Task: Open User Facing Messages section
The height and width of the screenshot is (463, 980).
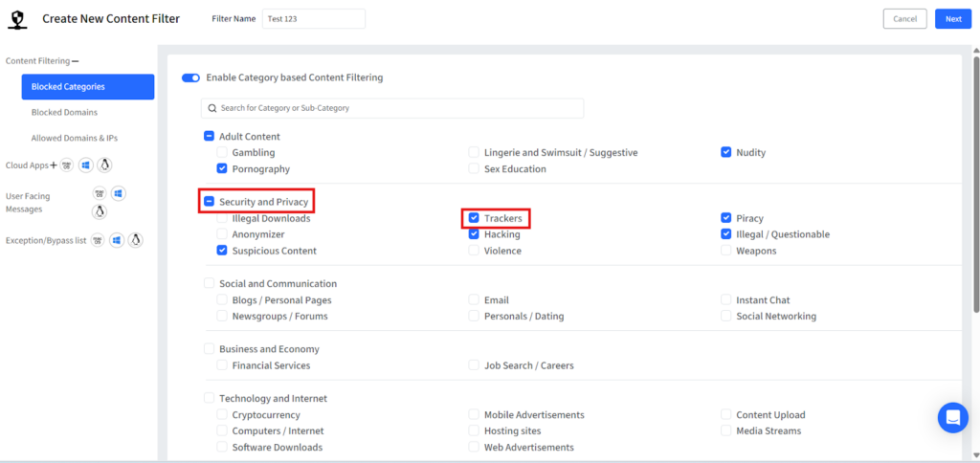Action: pyautogui.click(x=28, y=203)
